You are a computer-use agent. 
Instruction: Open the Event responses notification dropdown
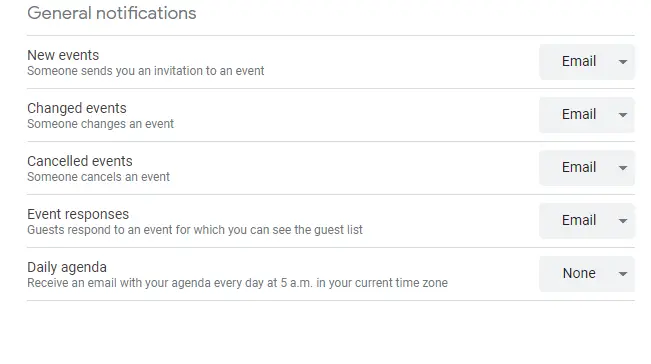pyautogui.click(x=587, y=221)
